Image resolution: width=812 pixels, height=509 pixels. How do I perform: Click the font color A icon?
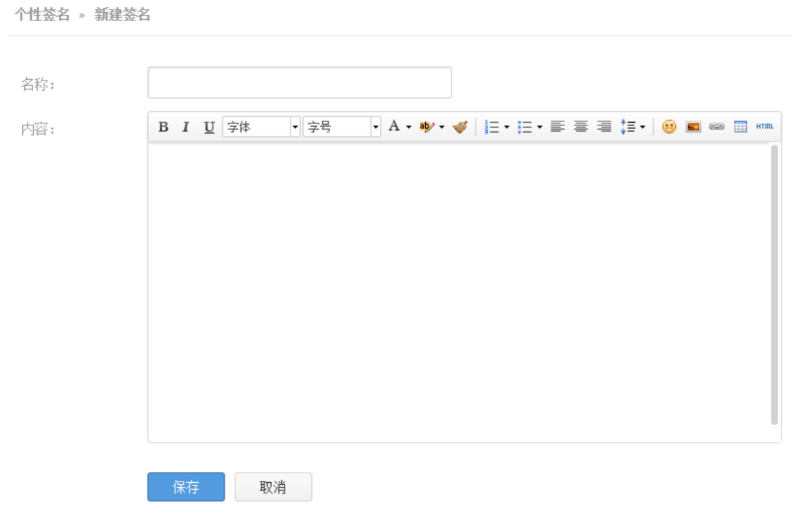coord(394,127)
